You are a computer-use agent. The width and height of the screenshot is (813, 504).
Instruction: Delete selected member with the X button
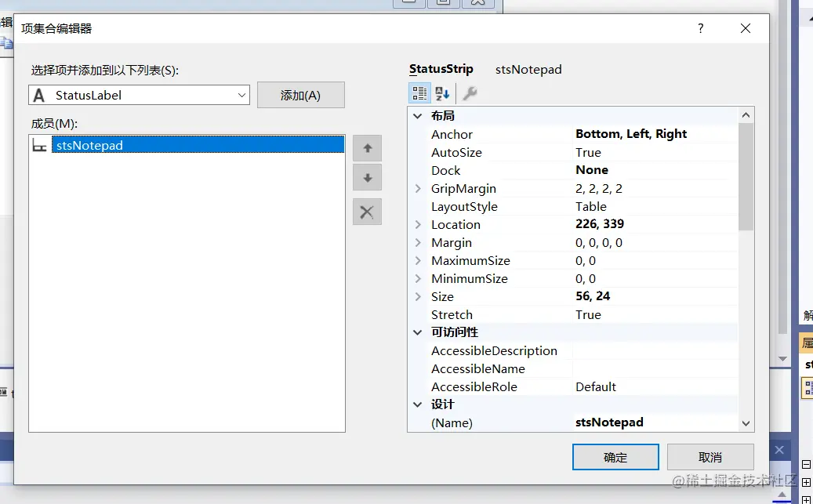[x=367, y=212]
